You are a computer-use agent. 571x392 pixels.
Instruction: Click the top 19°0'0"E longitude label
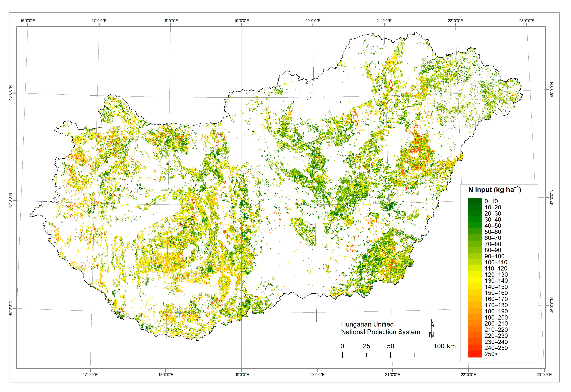tap(242, 21)
